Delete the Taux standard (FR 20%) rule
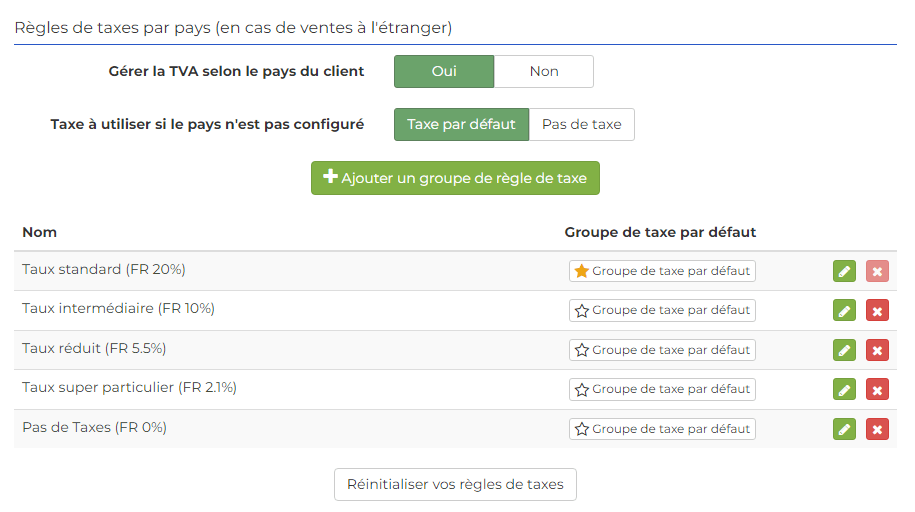The image size is (915, 512). (877, 271)
